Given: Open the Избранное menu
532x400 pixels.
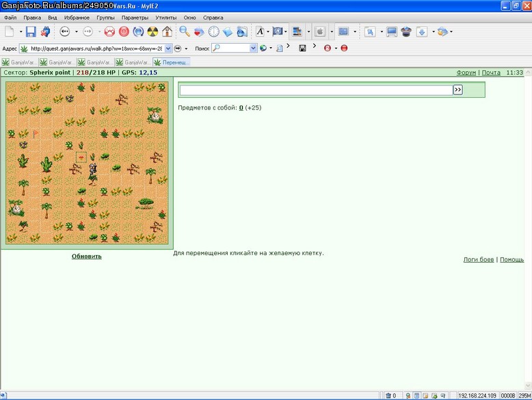Looking at the screenshot, I should point(77,18).
